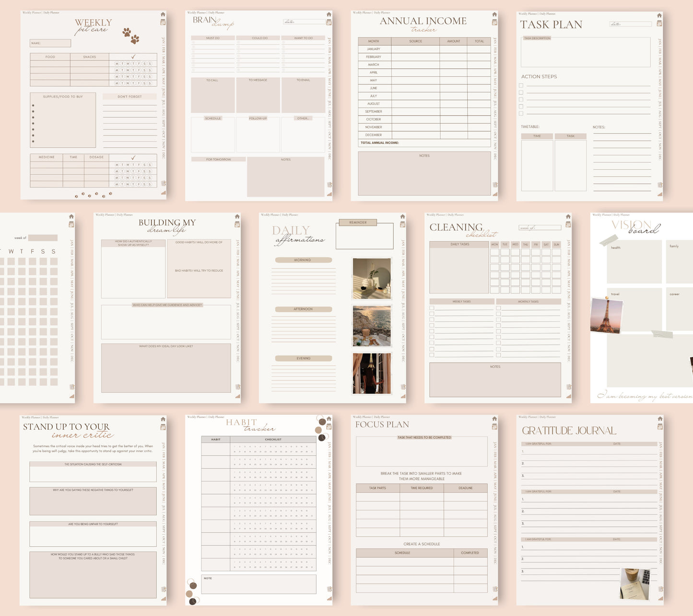Tick the first Action Steps checkbox on Task Plan
Viewport: 693px width, 616px height.
point(521,86)
